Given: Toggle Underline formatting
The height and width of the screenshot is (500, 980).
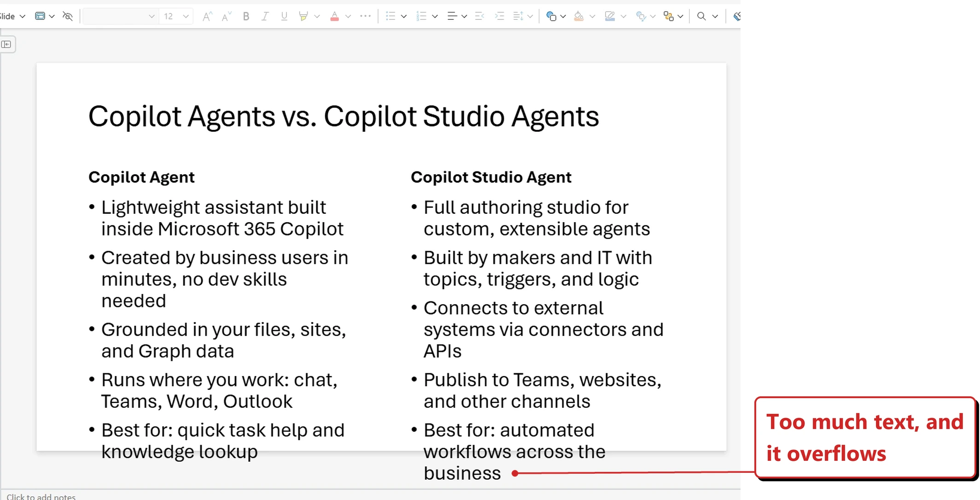Looking at the screenshot, I should tap(284, 16).
